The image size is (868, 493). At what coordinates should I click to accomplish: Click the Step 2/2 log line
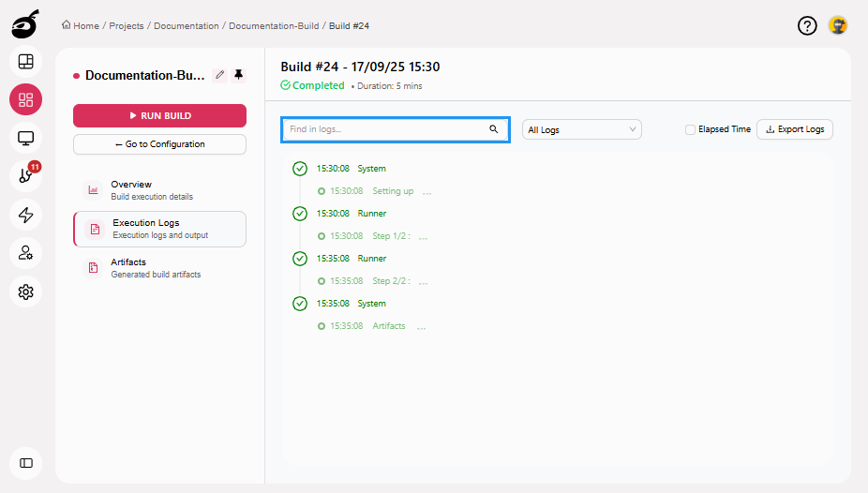point(392,281)
